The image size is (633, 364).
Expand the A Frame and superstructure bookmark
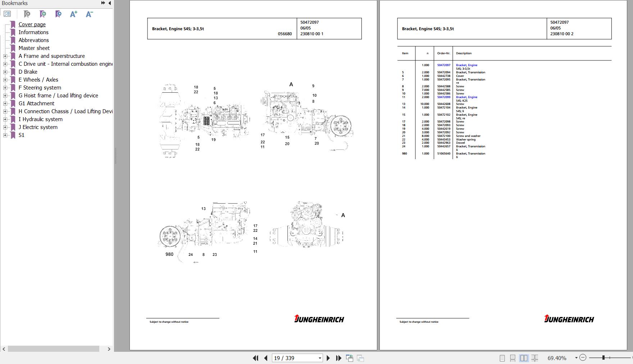(5, 56)
